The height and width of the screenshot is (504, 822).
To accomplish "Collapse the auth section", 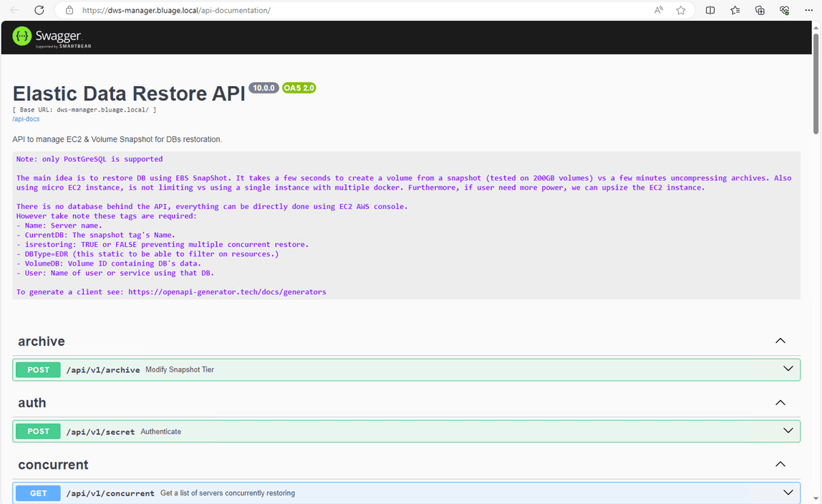I will pos(780,402).
